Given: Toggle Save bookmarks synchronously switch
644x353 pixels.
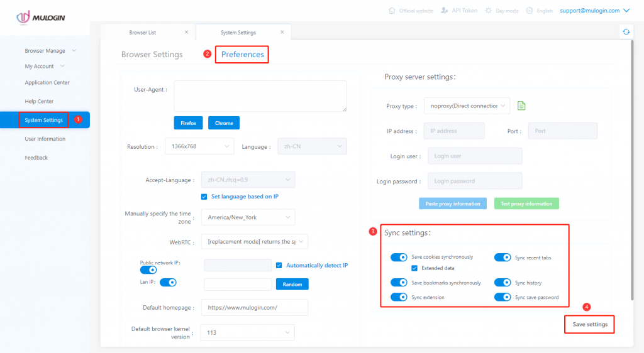Looking at the screenshot, I should coord(398,283).
